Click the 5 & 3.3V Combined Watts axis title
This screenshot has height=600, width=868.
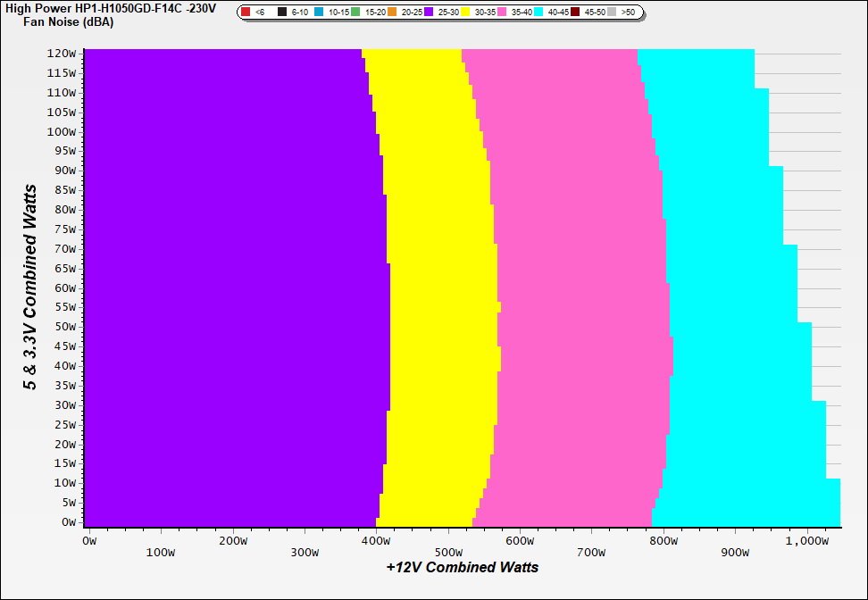coord(31,287)
